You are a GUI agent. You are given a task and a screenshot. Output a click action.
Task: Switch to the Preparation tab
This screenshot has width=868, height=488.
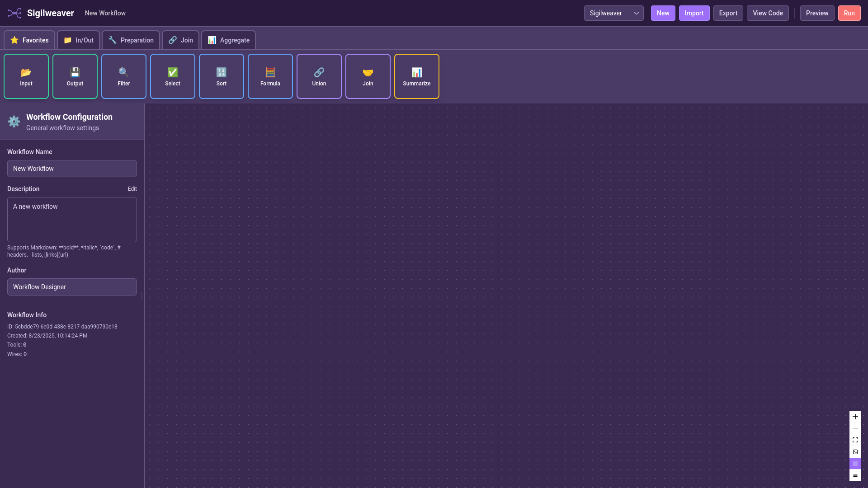131,40
